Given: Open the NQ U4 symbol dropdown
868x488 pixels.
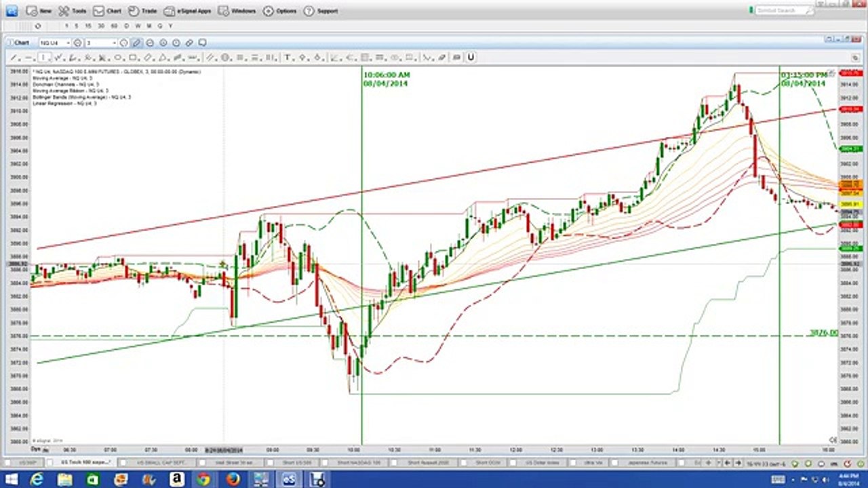Looking at the screenshot, I should tap(68, 43).
